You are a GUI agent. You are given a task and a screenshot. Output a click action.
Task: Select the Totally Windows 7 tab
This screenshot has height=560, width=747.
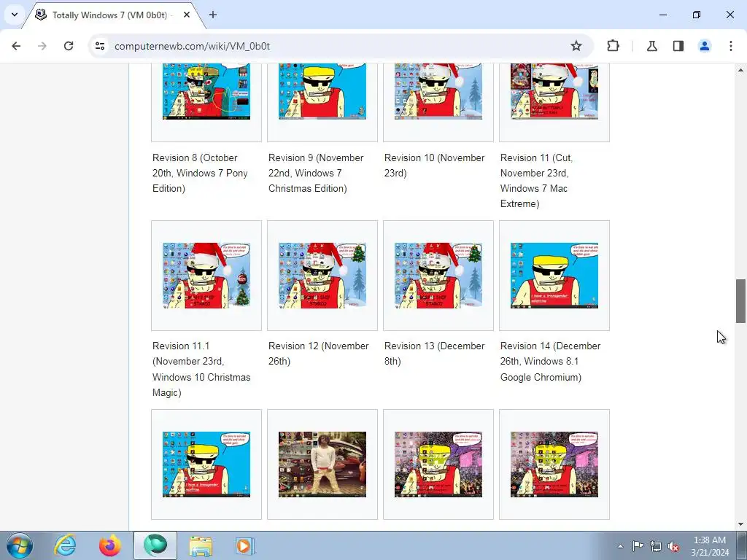coord(109,15)
